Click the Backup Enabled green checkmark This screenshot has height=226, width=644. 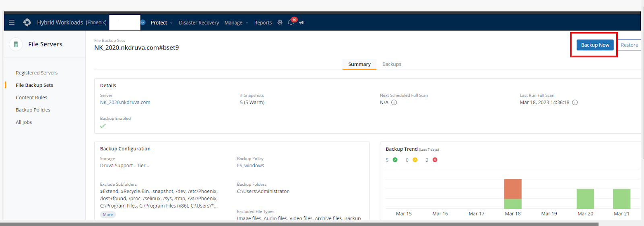tap(103, 126)
